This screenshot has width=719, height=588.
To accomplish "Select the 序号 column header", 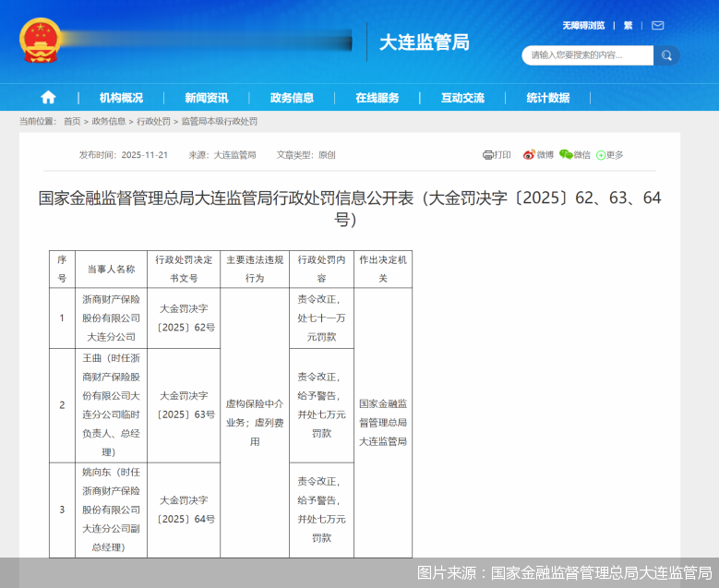I will click(62, 270).
